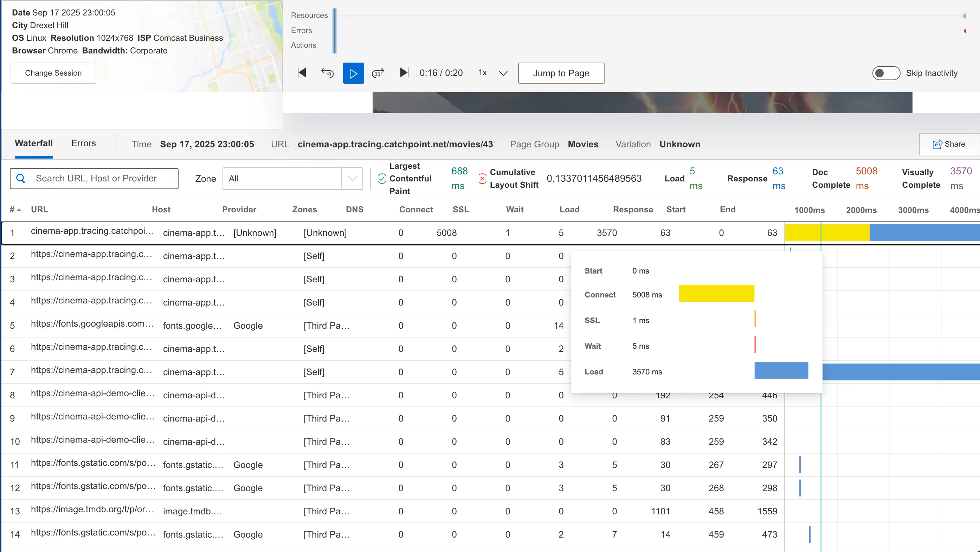Skip to the session start icon
980x552 pixels.
click(302, 73)
